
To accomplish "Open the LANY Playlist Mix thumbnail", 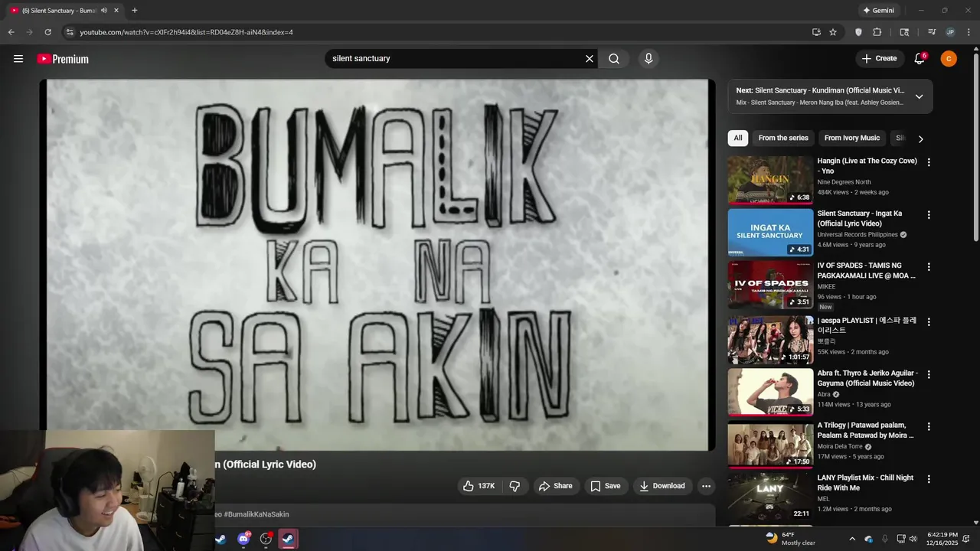I will pos(770,497).
